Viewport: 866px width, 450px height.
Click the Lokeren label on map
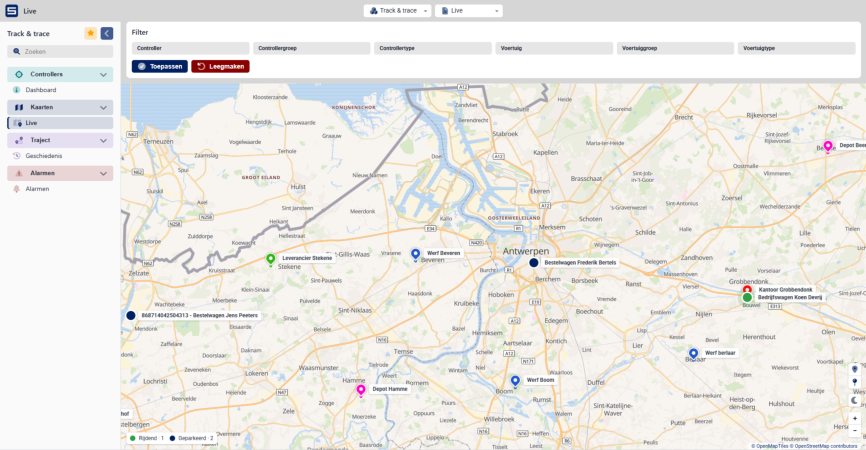point(256,373)
